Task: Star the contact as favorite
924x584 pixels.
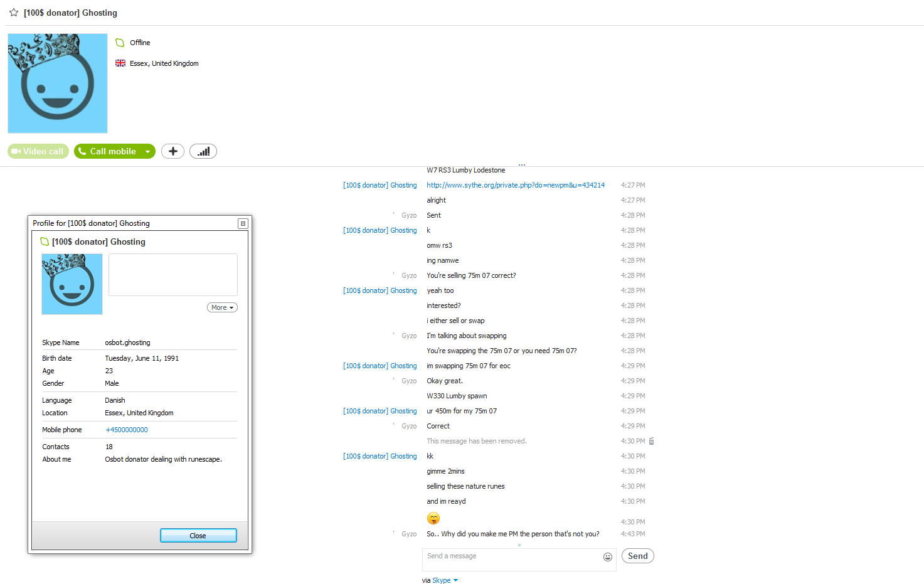Action: point(14,13)
